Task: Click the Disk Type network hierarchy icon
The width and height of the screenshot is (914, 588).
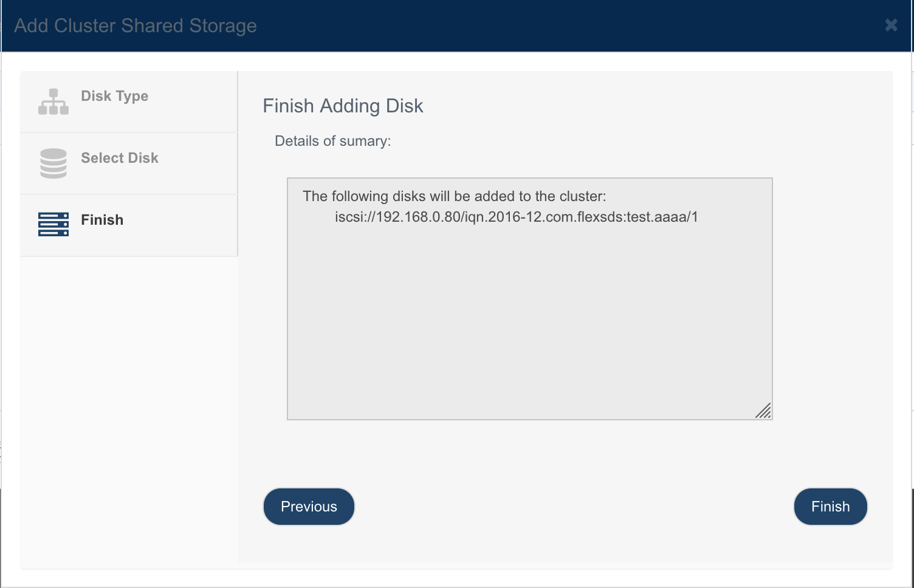Action: (53, 101)
